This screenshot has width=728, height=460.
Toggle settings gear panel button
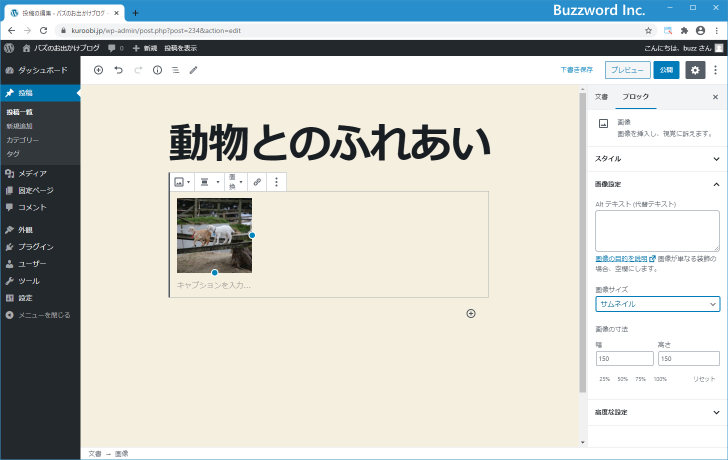tap(695, 70)
